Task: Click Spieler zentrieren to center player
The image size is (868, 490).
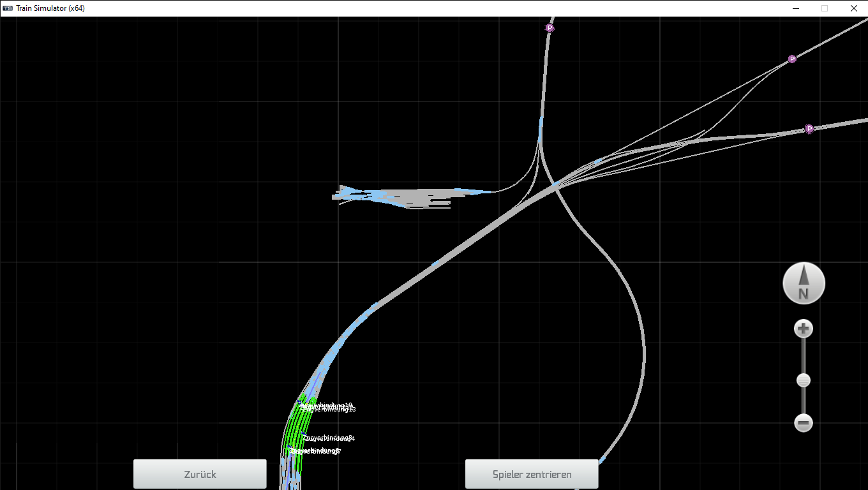Action: pos(532,474)
